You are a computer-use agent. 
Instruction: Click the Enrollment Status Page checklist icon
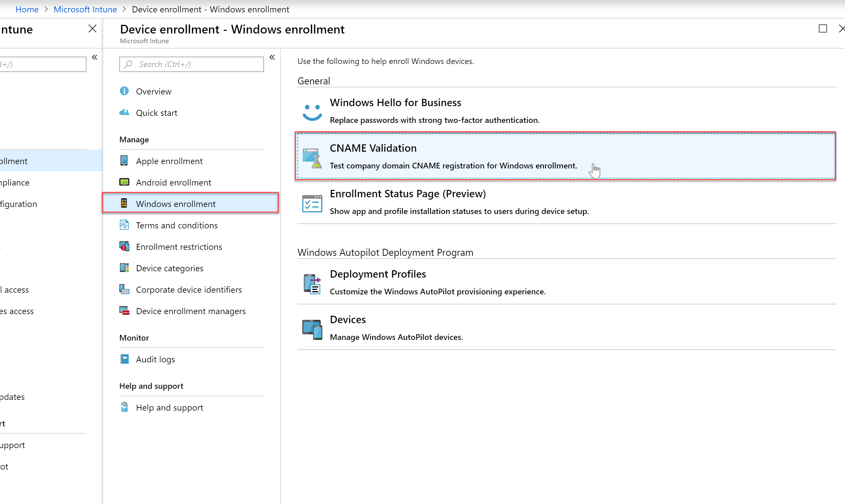click(312, 203)
